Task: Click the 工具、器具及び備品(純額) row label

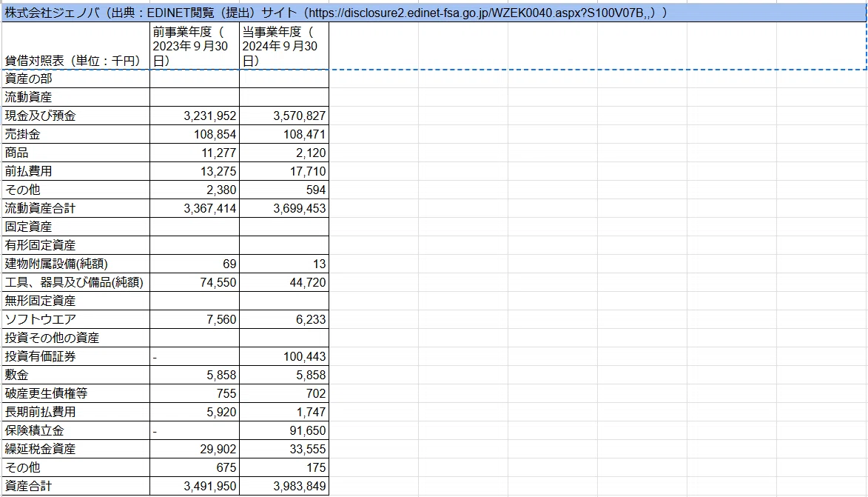Action: (75, 283)
